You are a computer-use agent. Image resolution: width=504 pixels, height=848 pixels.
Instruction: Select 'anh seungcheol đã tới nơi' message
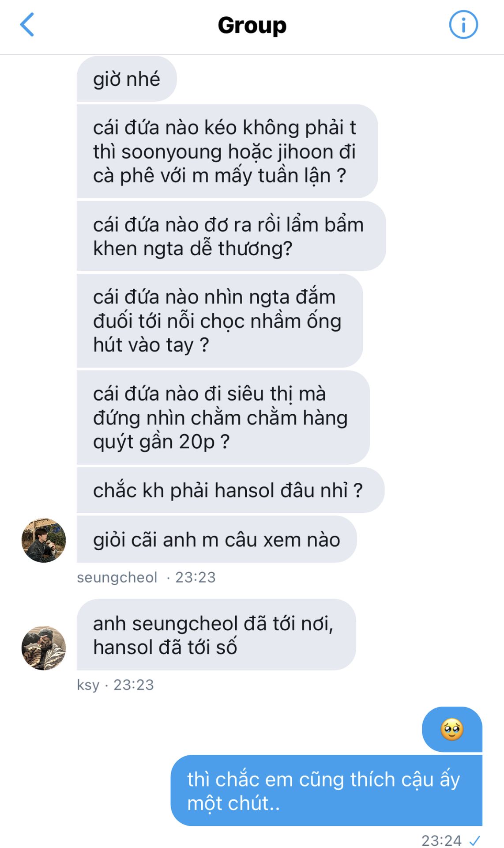[x=216, y=635]
